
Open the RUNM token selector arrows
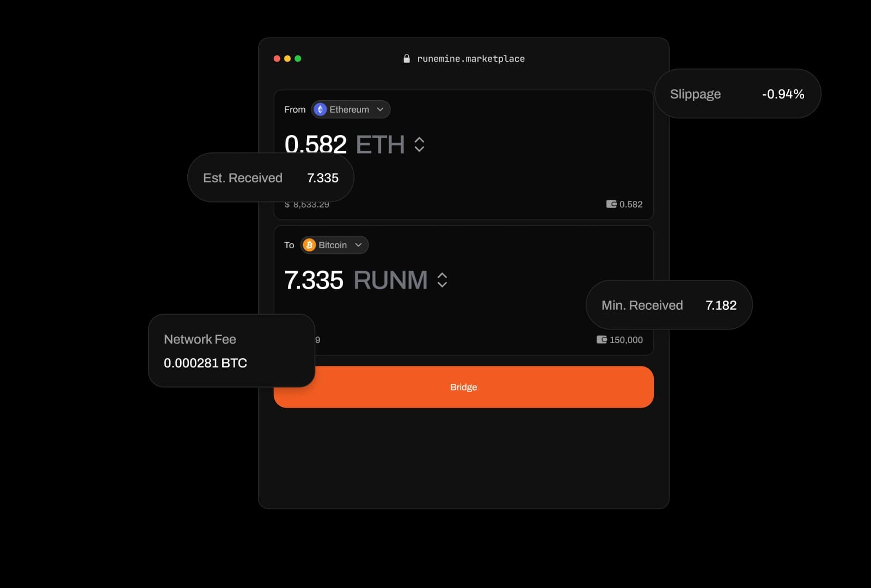[x=442, y=280]
